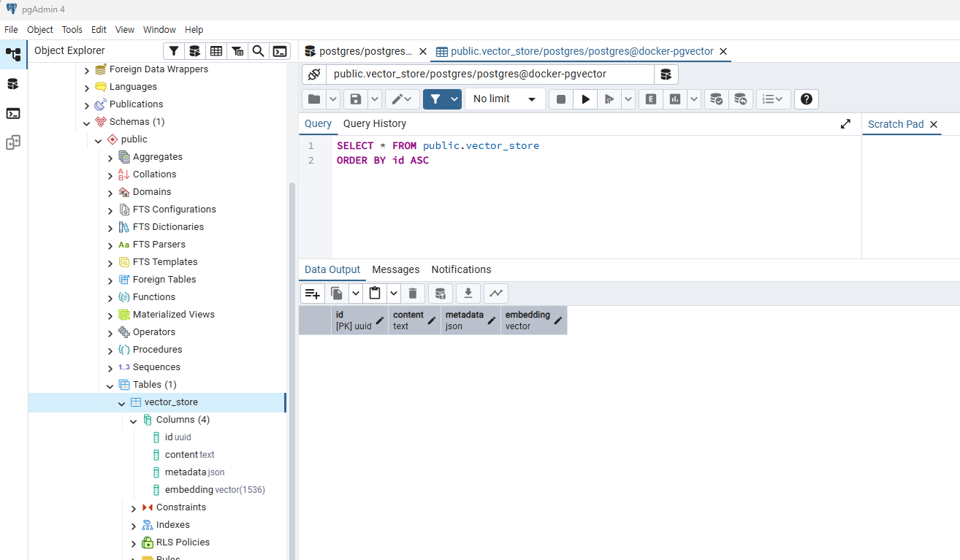Click the Save File disk icon
This screenshot has width=960, height=560.
point(356,99)
